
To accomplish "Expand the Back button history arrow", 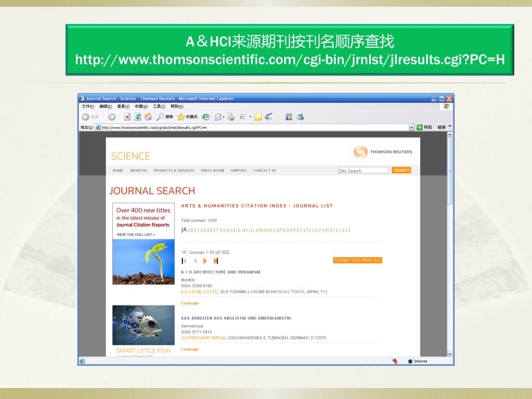I will pyautogui.click(x=103, y=117).
